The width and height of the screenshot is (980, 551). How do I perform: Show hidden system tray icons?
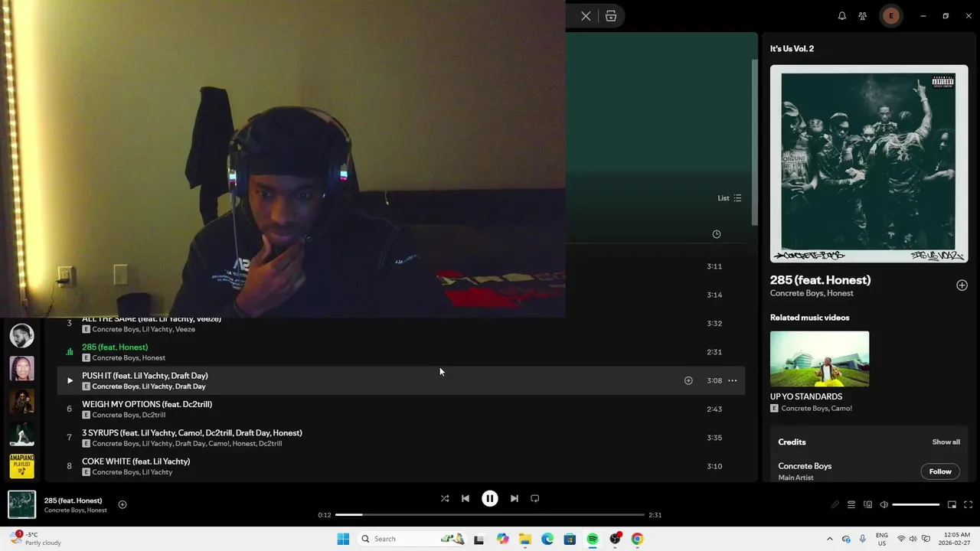[x=830, y=539]
